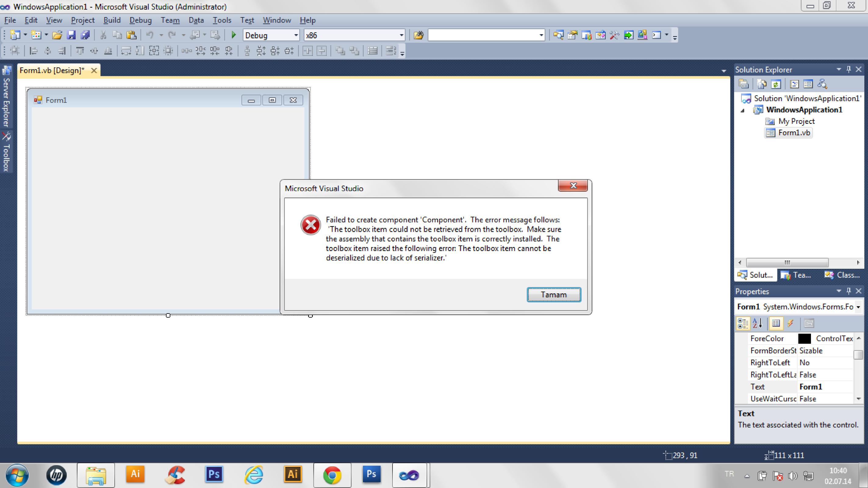Screen dimensions: 868x488
Task: Open the Command Window toolbar icon
Action: point(657,35)
